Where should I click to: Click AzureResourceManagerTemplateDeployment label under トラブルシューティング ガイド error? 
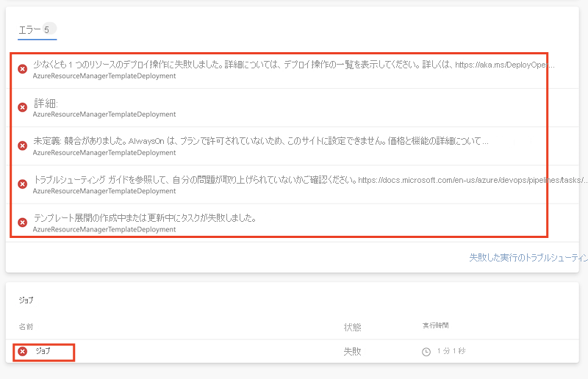pyautogui.click(x=104, y=191)
